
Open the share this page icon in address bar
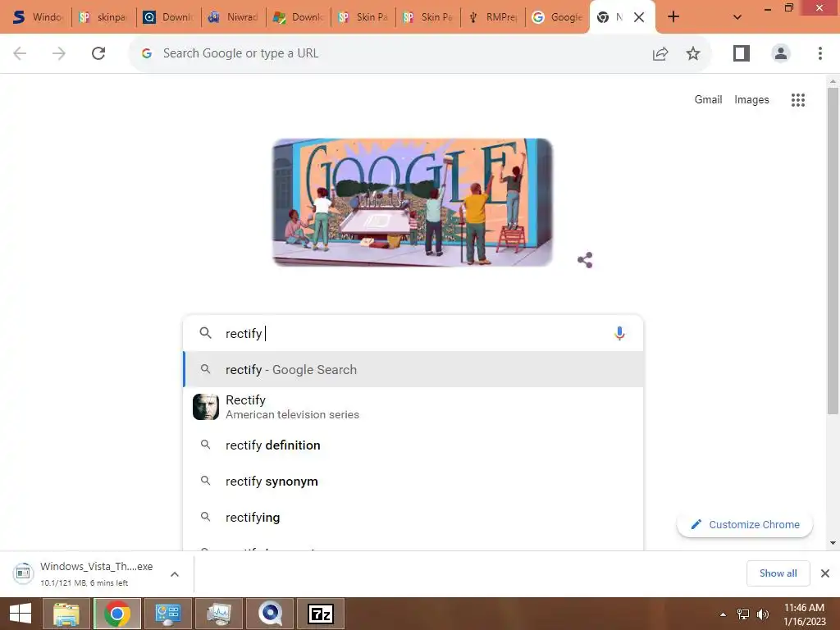pos(660,53)
